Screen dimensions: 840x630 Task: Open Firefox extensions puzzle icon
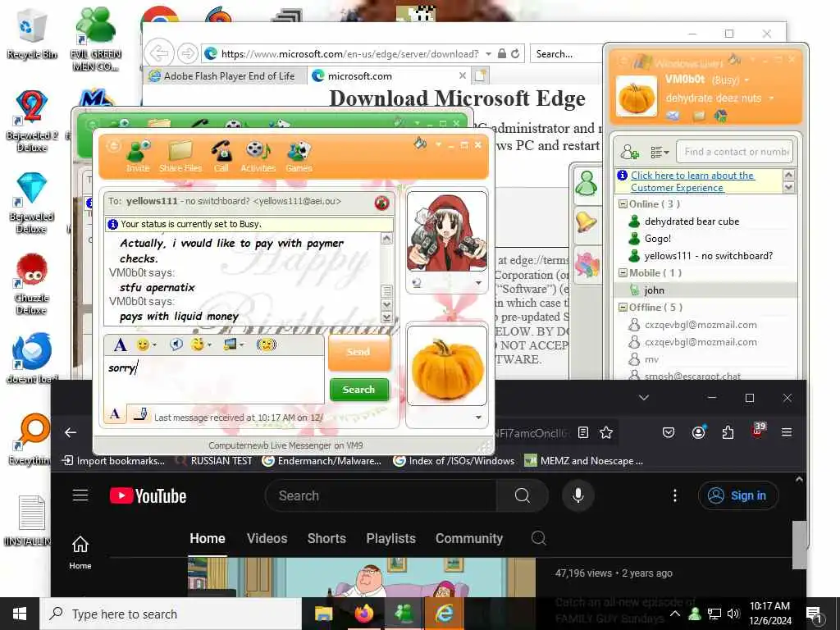tap(728, 432)
